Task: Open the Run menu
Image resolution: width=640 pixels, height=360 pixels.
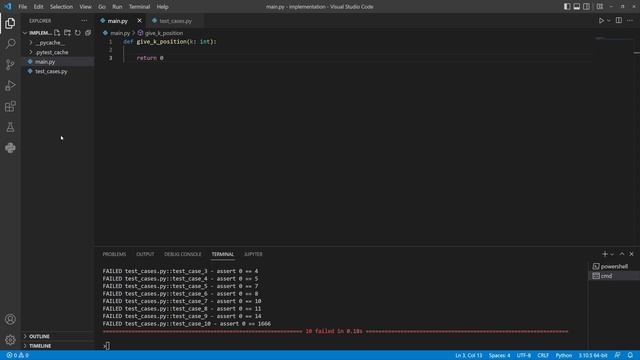Action: click(x=117, y=7)
